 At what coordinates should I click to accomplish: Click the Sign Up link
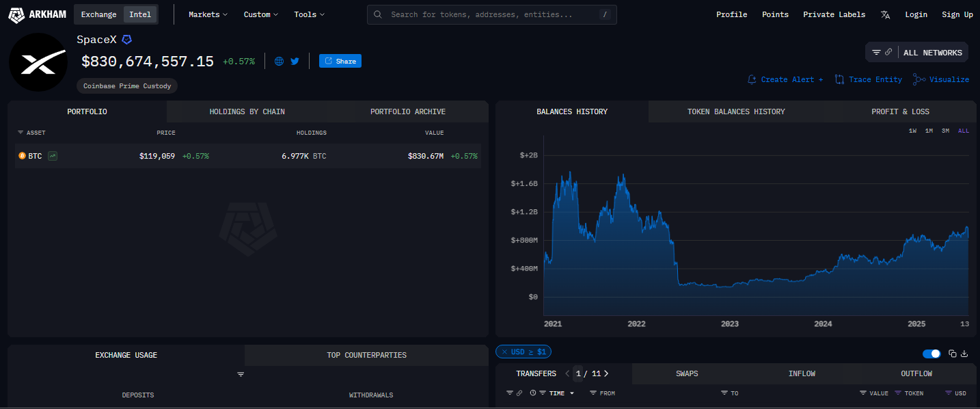tap(957, 14)
